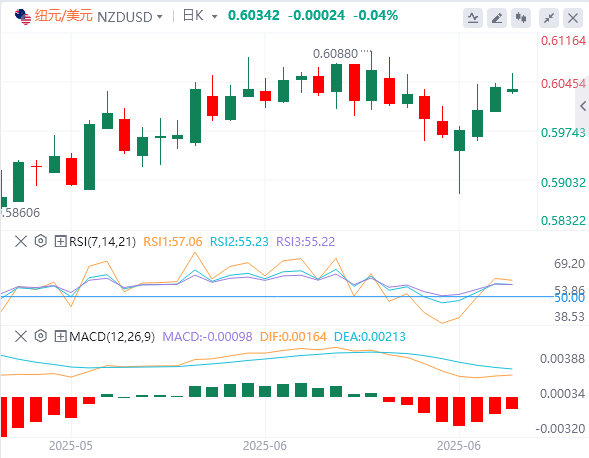Toggle the MACD panel expand plus box
The image size is (589, 458).
tap(60, 336)
